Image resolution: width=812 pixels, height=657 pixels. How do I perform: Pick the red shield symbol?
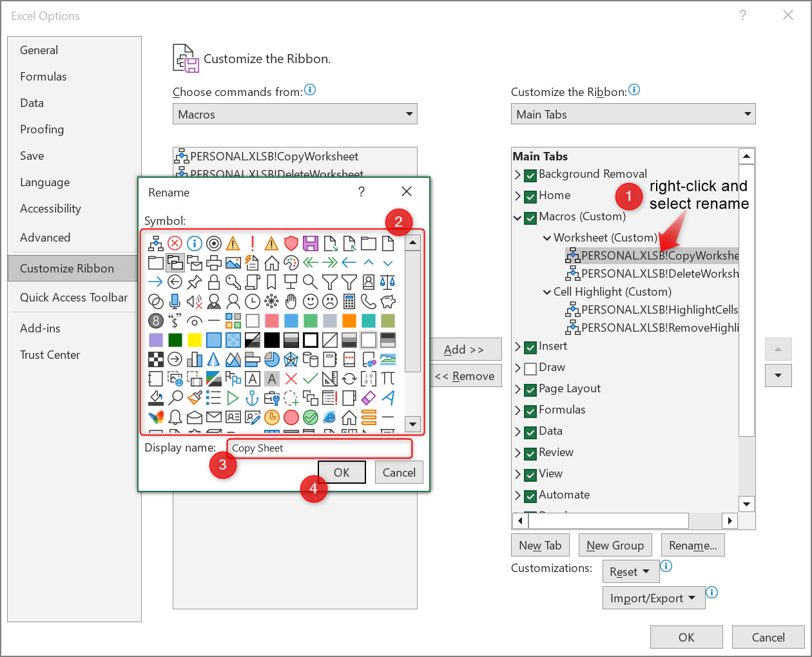point(291,243)
